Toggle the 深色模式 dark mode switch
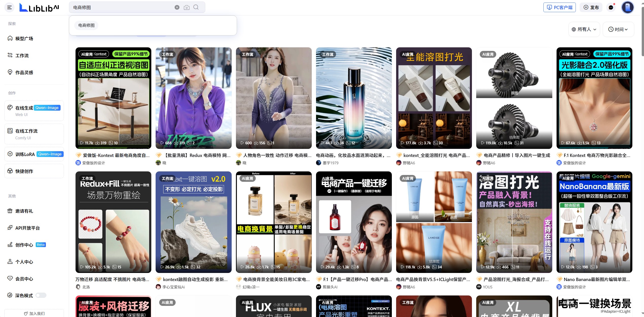The image size is (644, 317). (41, 295)
